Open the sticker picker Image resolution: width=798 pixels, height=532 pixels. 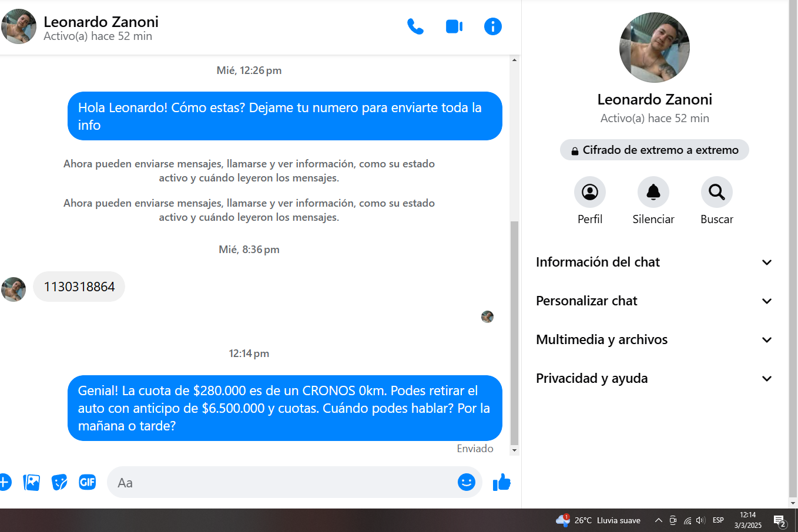coord(59,482)
